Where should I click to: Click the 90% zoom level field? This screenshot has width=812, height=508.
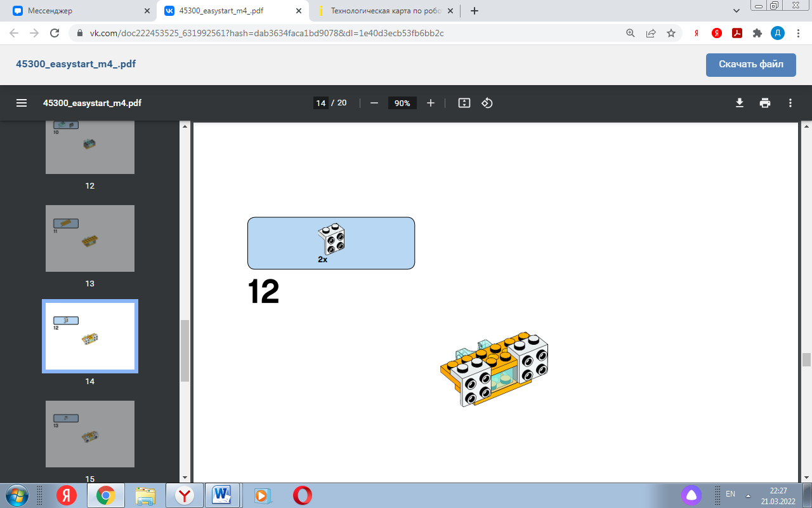click(402, 103)
